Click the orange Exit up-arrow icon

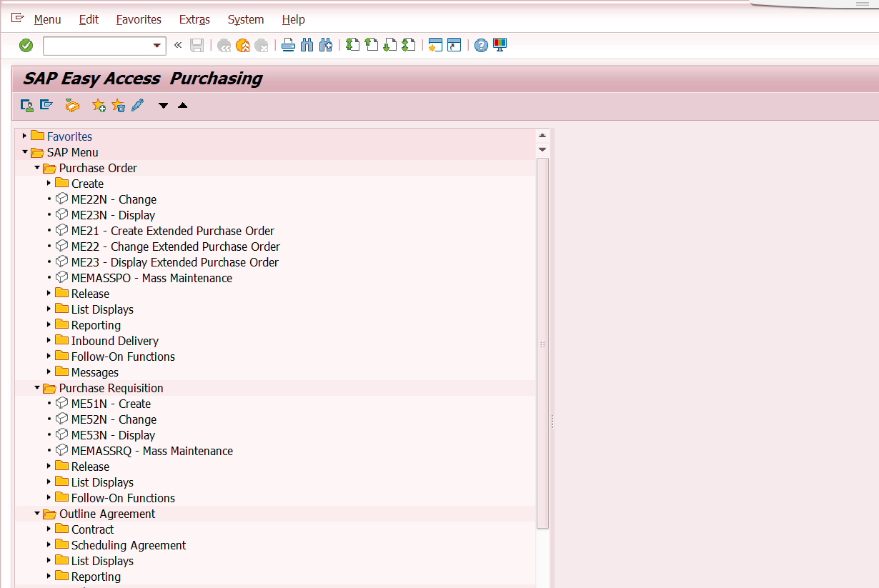(243, 46)
